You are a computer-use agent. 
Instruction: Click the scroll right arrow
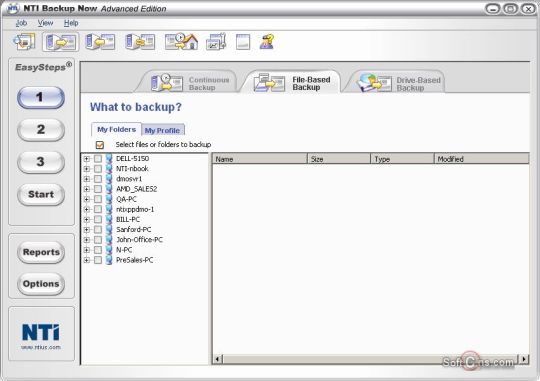click(524, 359)
